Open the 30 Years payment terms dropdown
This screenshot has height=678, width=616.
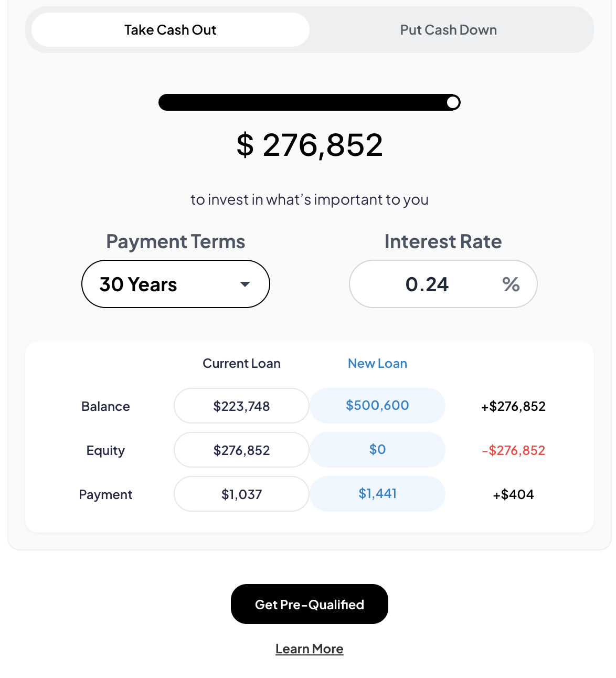[x=176, y=284]
